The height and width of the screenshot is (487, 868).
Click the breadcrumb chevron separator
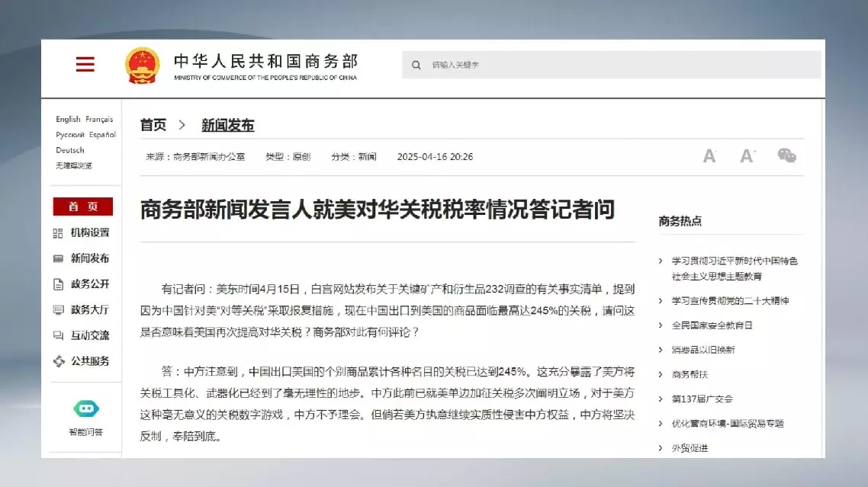coord(182,125)
